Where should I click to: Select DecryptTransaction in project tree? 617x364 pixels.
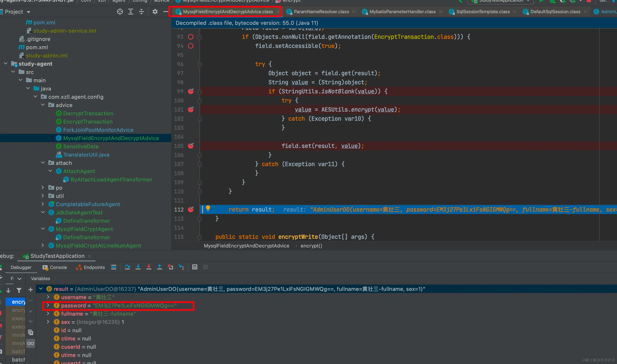pyautogui.click(x=88, y=113)
